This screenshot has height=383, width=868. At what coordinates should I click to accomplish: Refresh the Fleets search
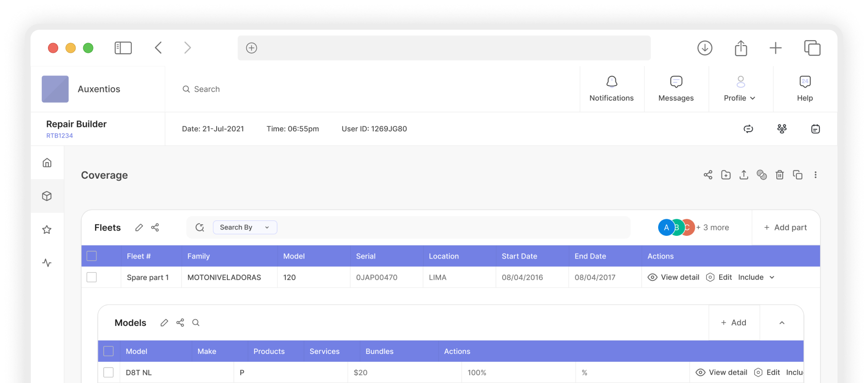coord(200,228)
